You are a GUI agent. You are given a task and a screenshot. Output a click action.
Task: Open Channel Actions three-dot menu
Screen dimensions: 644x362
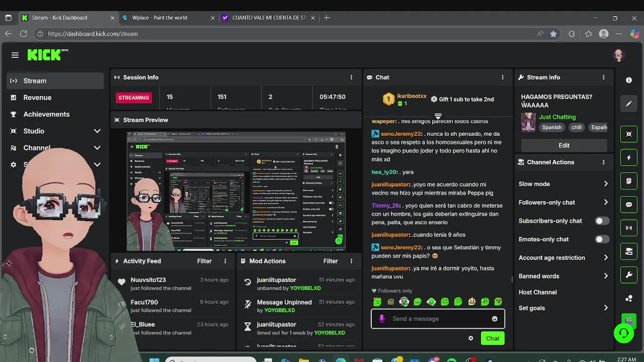click(x=603, y=162)
